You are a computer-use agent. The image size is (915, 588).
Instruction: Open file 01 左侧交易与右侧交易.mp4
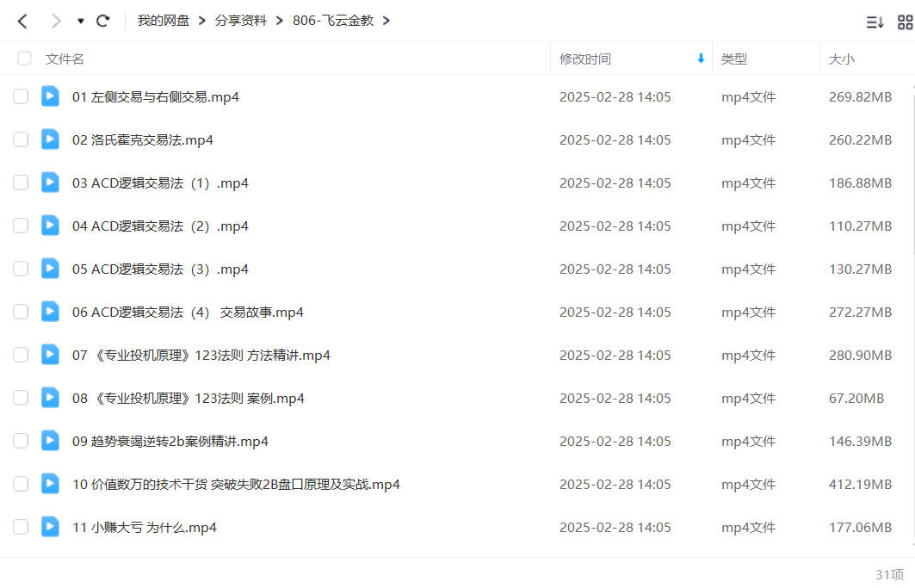click(x=156, y=97)
